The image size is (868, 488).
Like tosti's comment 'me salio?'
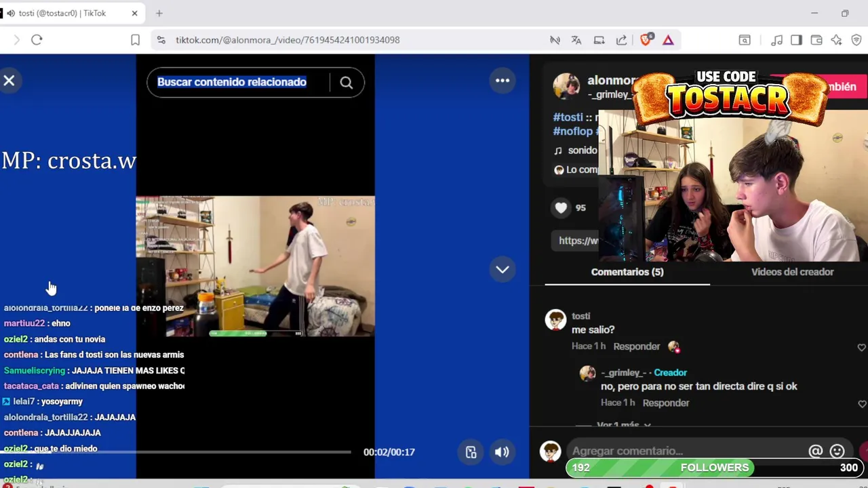point(861,348)
